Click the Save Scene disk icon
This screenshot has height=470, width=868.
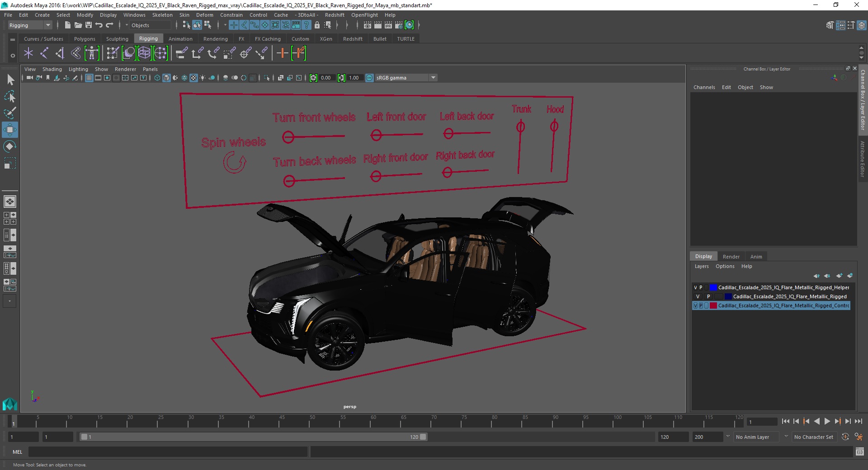coord(89,25)
